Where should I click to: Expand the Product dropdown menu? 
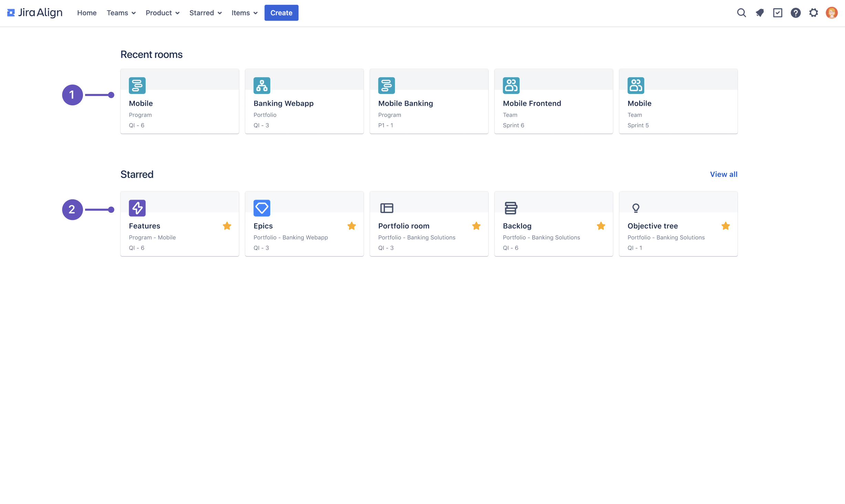(163, 13)
